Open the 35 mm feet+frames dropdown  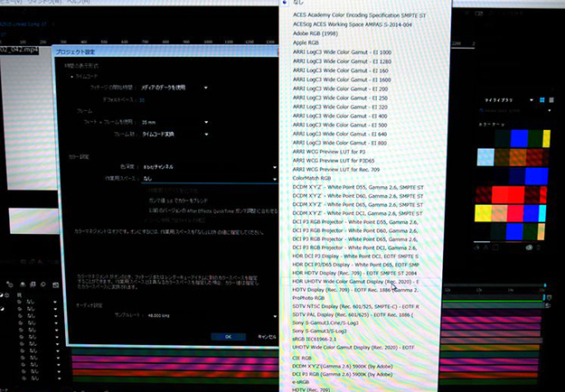[174, 123]
